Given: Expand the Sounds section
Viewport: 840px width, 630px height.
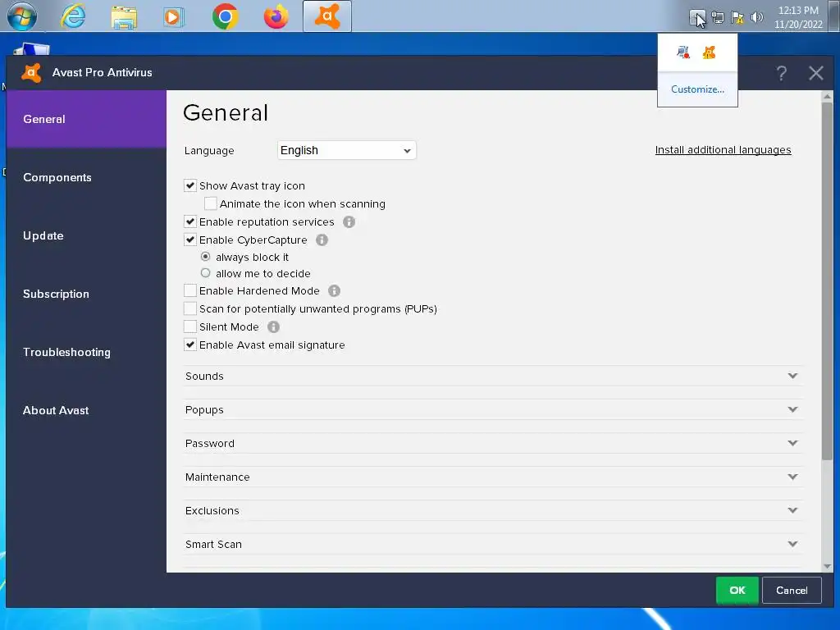Looking at the screenshot, I should point(493,376).
